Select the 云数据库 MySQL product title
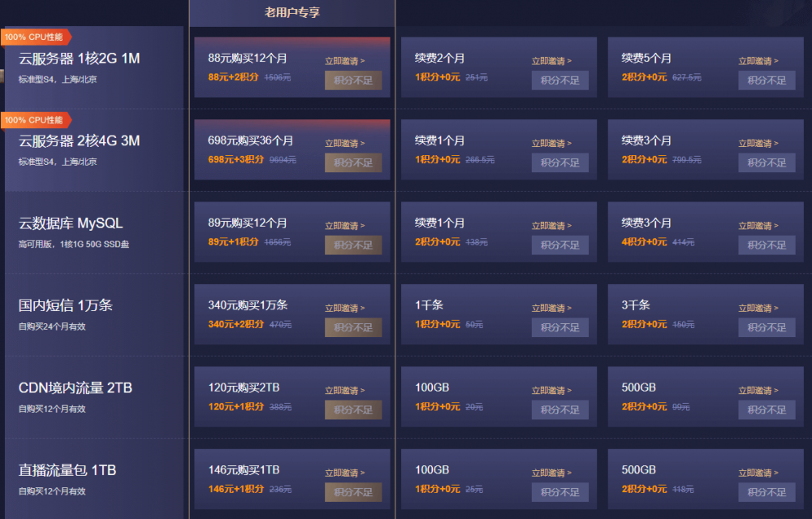The width and height of the screenshot is (812, 519). coord(71,223)
